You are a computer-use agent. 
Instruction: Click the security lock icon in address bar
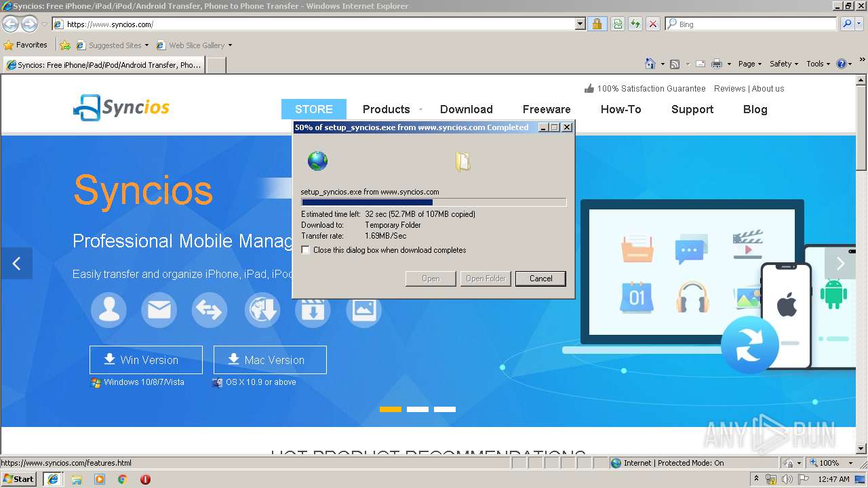597,24
